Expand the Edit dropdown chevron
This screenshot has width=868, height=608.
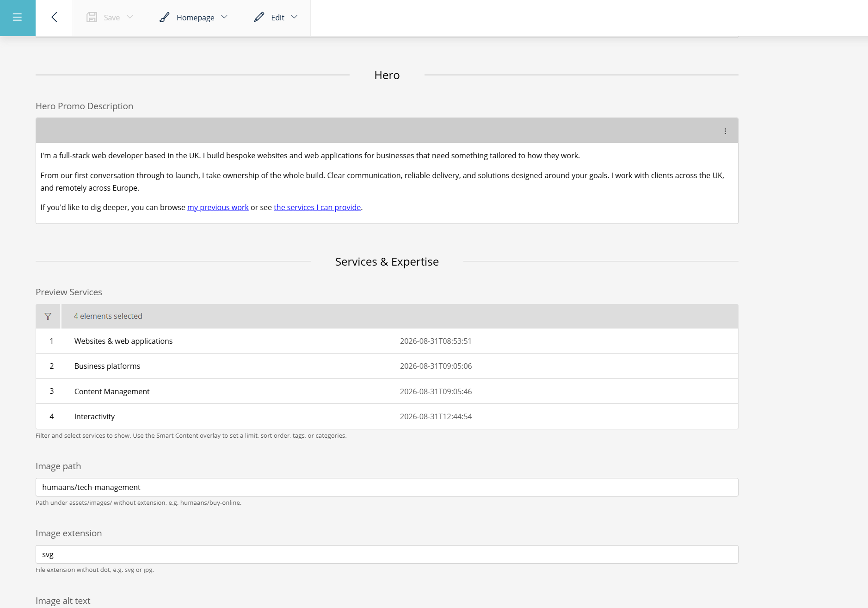point(294,17)
